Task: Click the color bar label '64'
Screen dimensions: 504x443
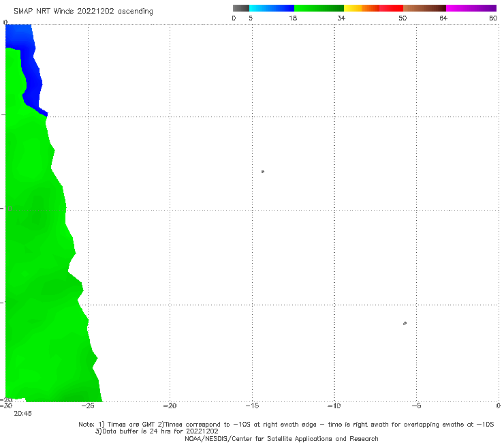Action: click(x=443, y=18)
